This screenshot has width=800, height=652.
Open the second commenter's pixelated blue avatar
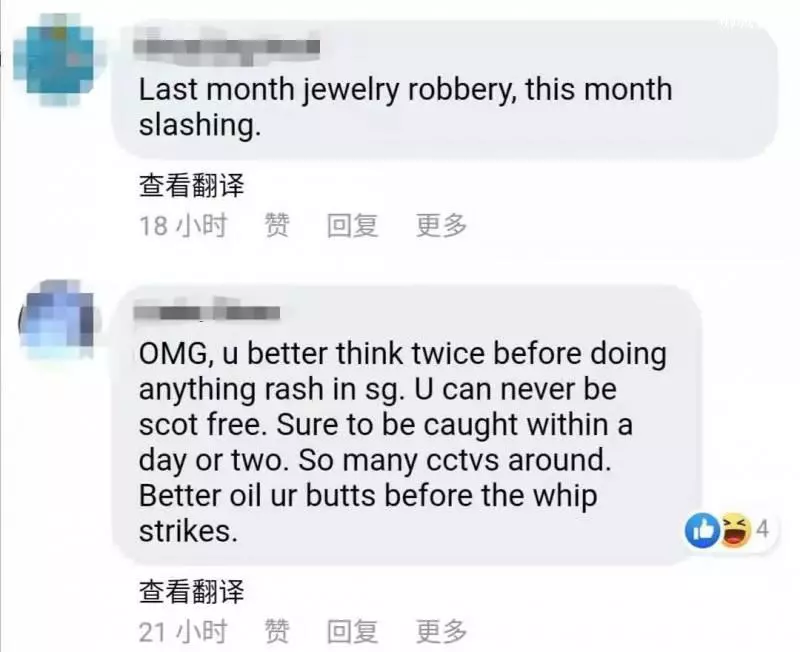(x=57, y=320)
